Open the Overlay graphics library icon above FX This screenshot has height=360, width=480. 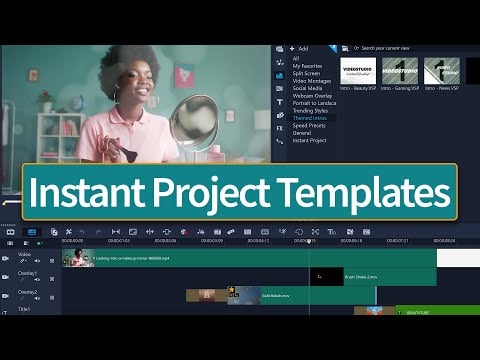pyautogui.click(x=280, y=115)
